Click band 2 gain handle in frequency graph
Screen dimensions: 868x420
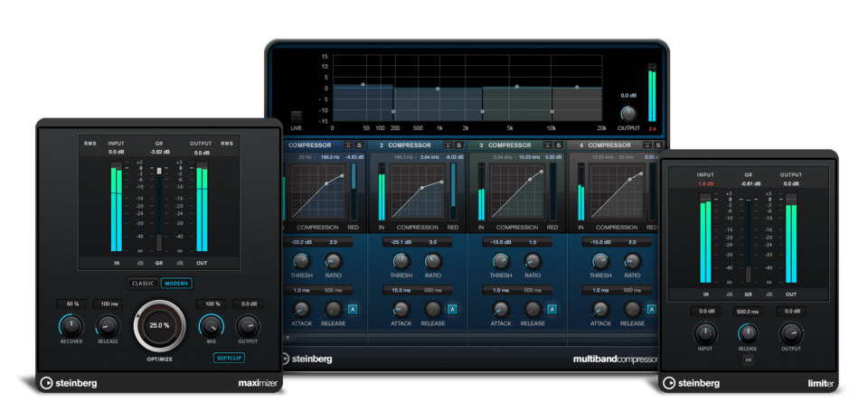tap(438, 89)
